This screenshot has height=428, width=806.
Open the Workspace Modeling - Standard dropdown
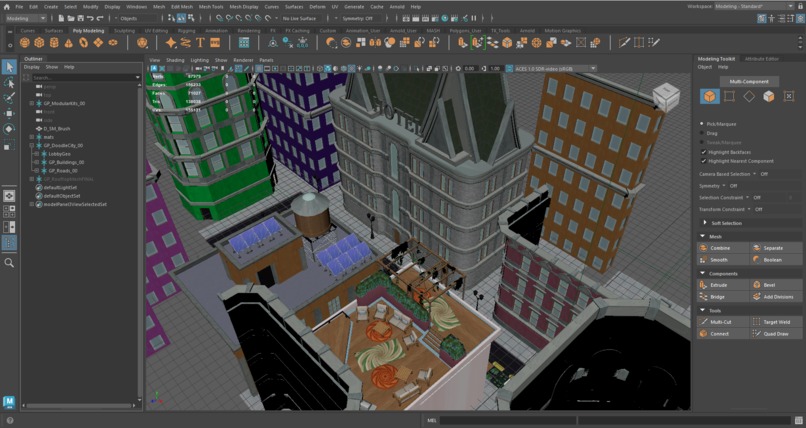coord(755,6)
